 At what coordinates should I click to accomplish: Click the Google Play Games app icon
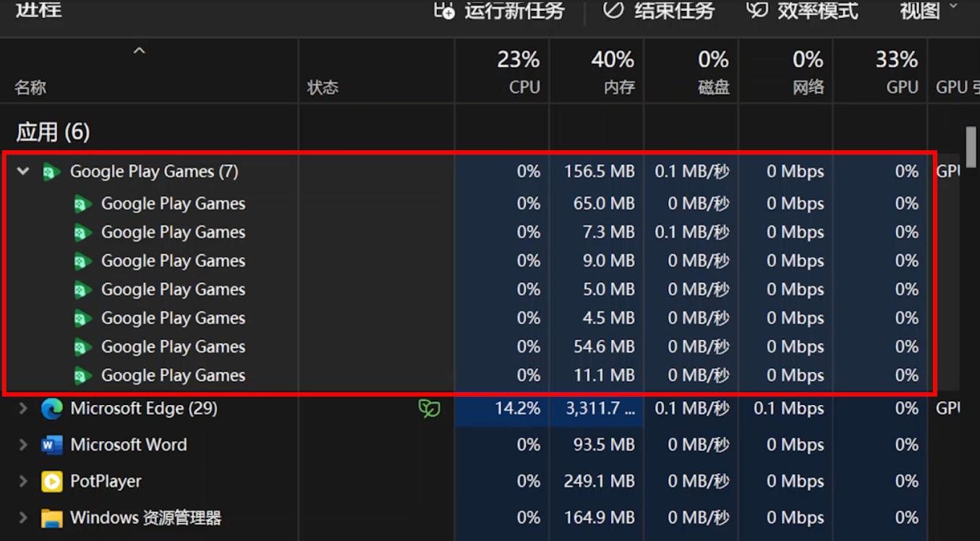tap(51, 171)
